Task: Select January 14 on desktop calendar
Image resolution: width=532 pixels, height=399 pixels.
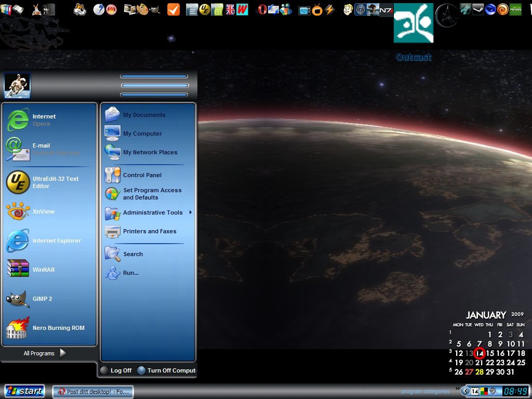Action: [x=480, y=353]
